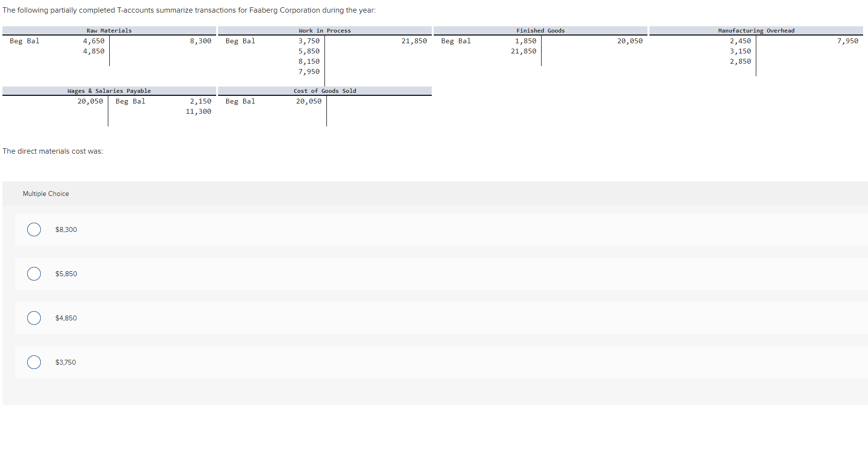Screen dimensions: 868x458
Task: Click the $4,850 answer label
Action: 66,318
